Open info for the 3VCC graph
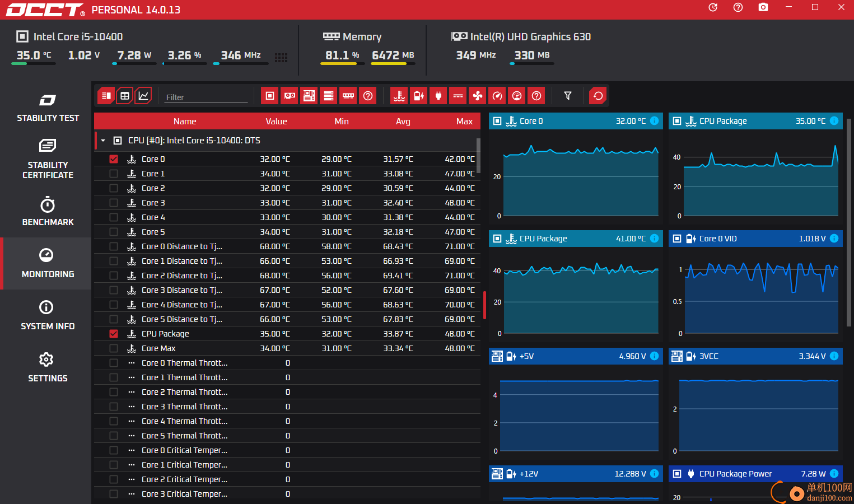The width and height of the screenshot is (854, 504). (x=834, y=356)
